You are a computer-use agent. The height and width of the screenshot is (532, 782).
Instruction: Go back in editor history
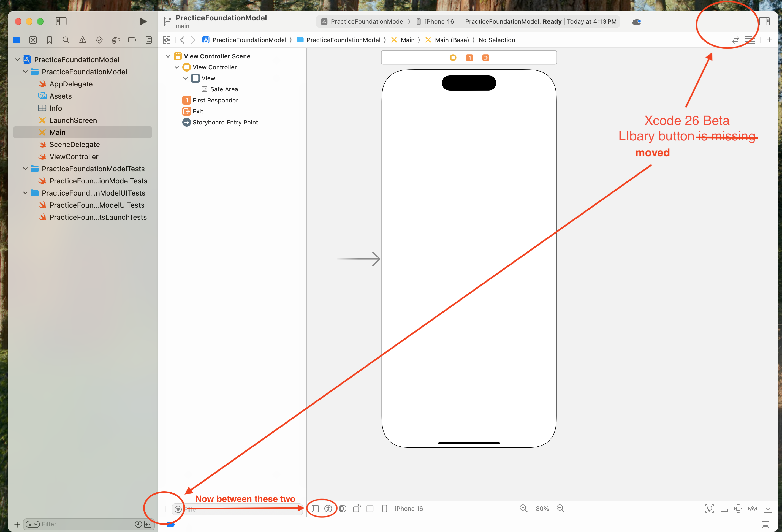[x=182, y=40]
